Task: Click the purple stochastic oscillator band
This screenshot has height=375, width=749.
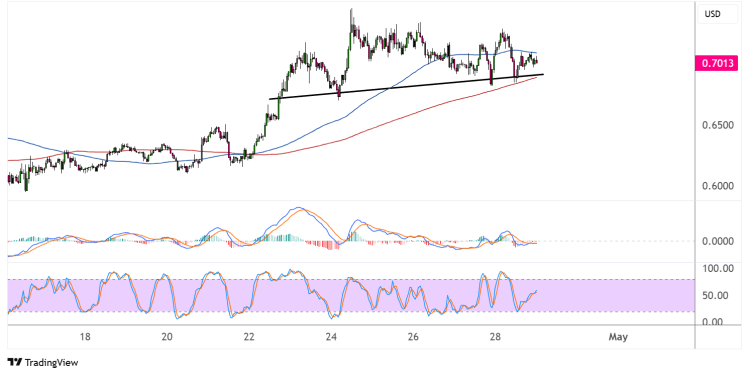Action: 351,296
